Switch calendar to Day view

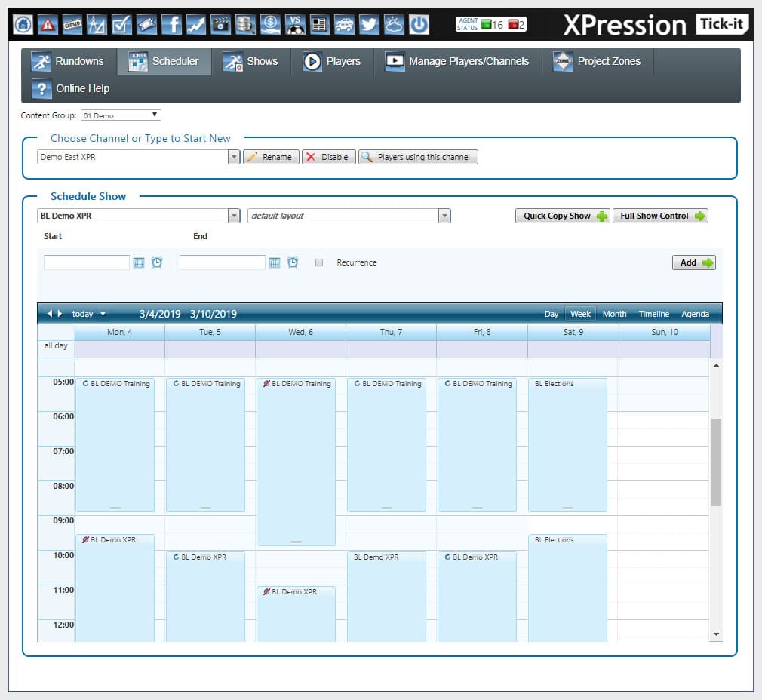pyautogui.click(x=551, y=314)
